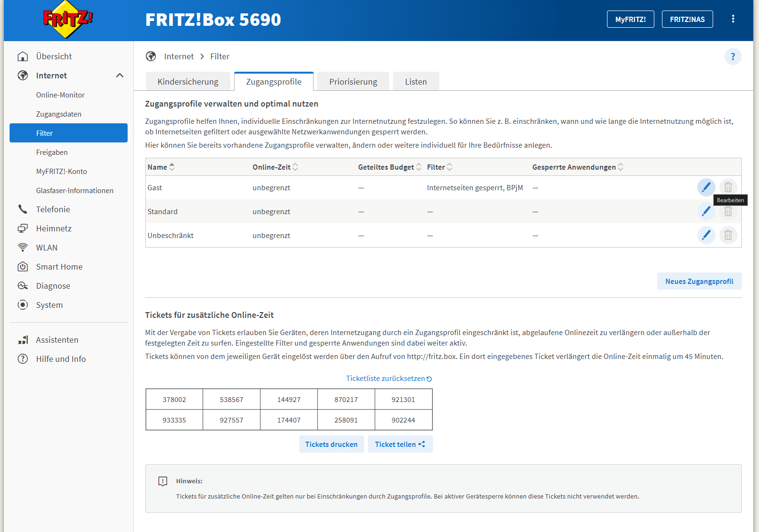
Task: Collapse the Internet menu section
Action: (x=119, y=76)
